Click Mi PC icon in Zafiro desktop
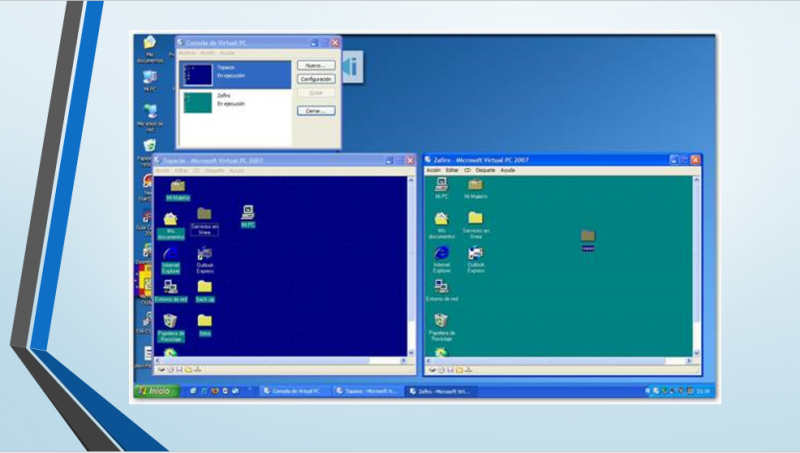The image size is (800, 453). coord(441,188)
